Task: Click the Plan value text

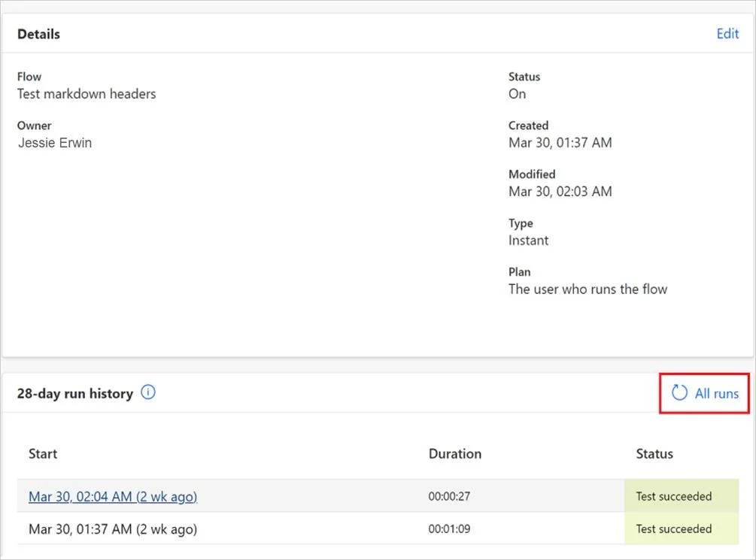Action: click(x=587, y=289)
